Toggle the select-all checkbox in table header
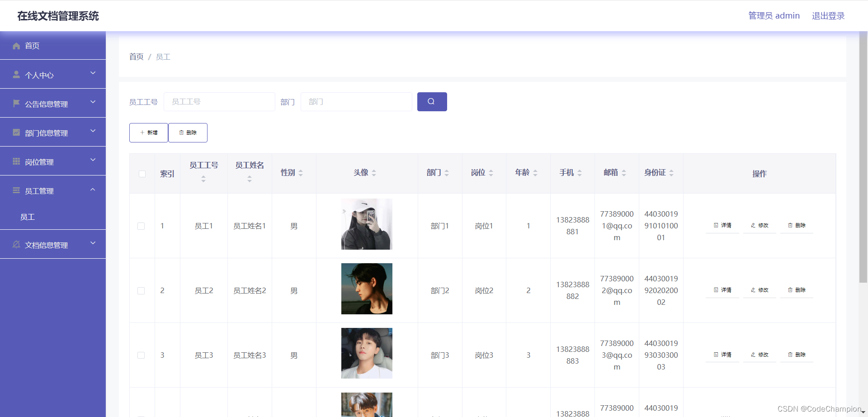This screenshot has width=868, height=417. [x=142, y=174]
